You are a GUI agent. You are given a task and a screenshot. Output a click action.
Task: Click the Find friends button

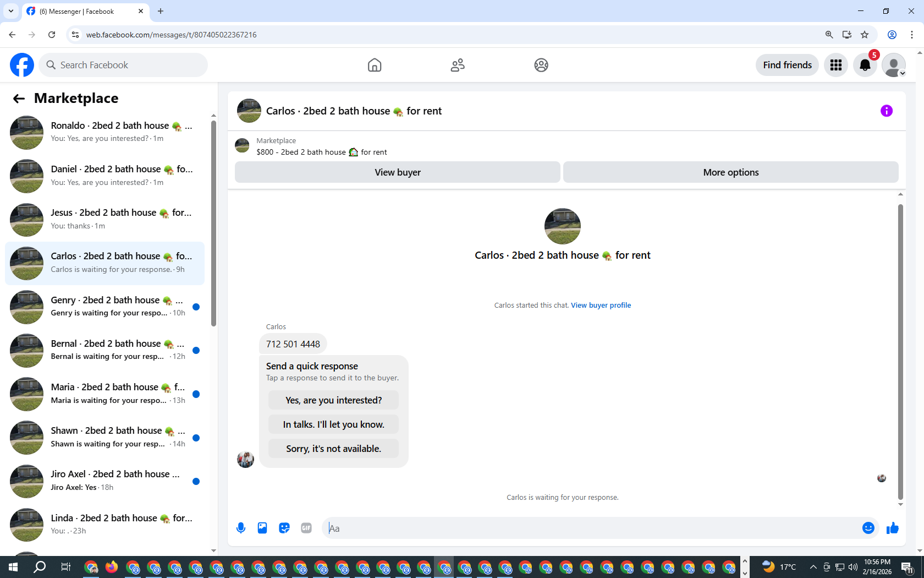point(787,65)
